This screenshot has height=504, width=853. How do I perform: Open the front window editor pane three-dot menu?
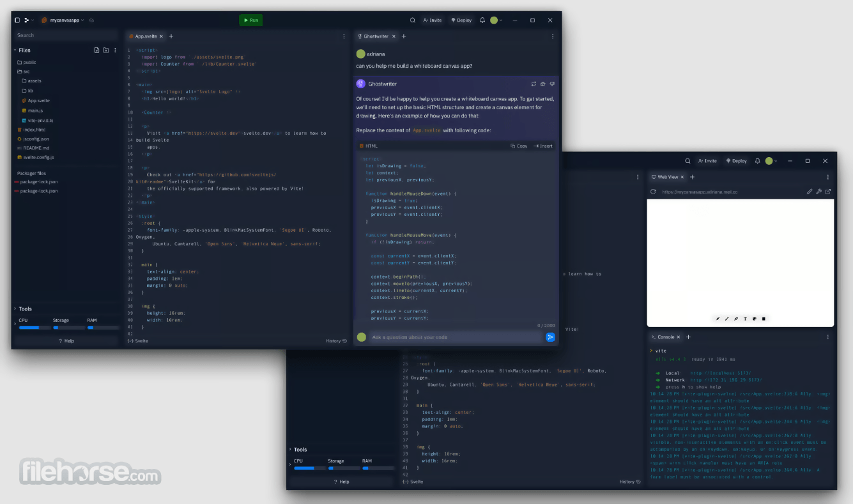click(344, 36)
